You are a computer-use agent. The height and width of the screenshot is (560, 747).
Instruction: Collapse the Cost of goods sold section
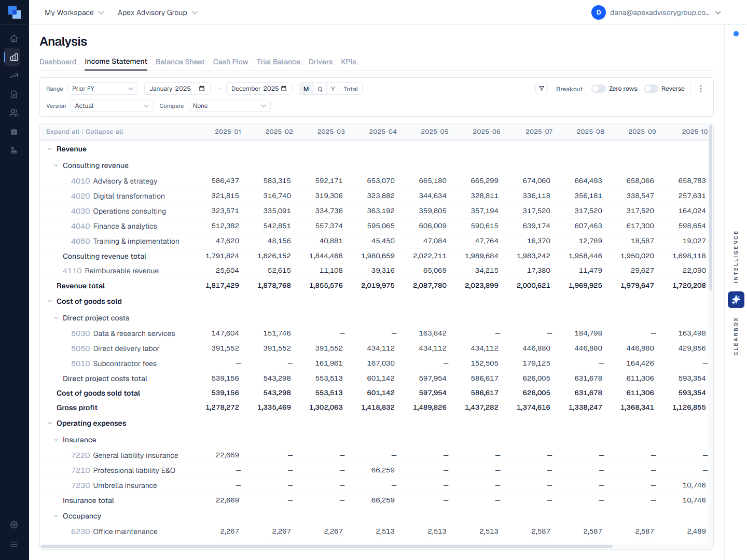50,301
